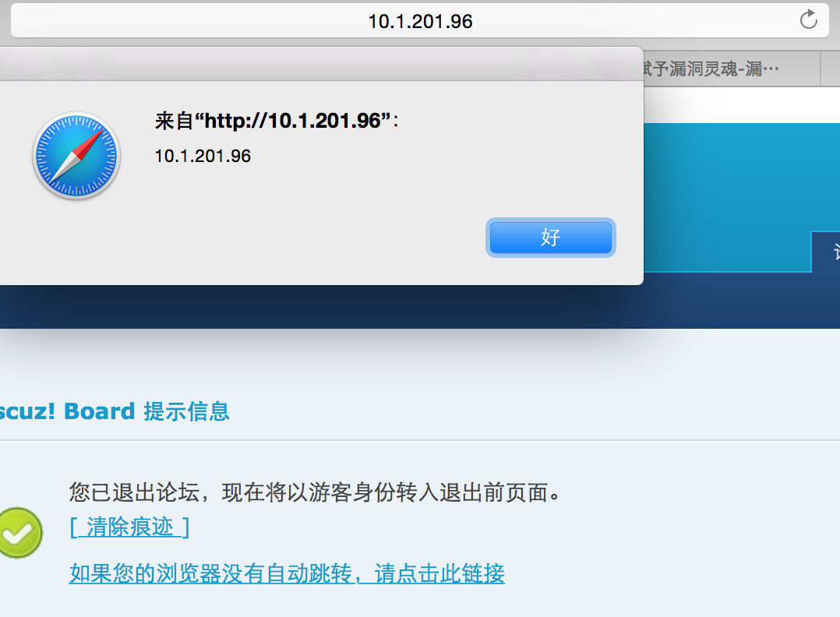
Task: Focus the address bar showing 10.1.201.96
Action: coord(420,22)
